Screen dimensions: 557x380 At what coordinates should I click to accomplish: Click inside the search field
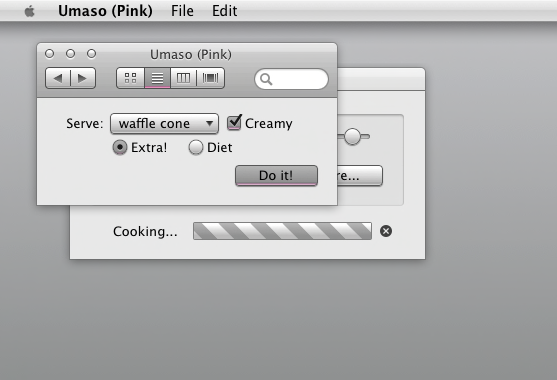[x=291, y=79]
